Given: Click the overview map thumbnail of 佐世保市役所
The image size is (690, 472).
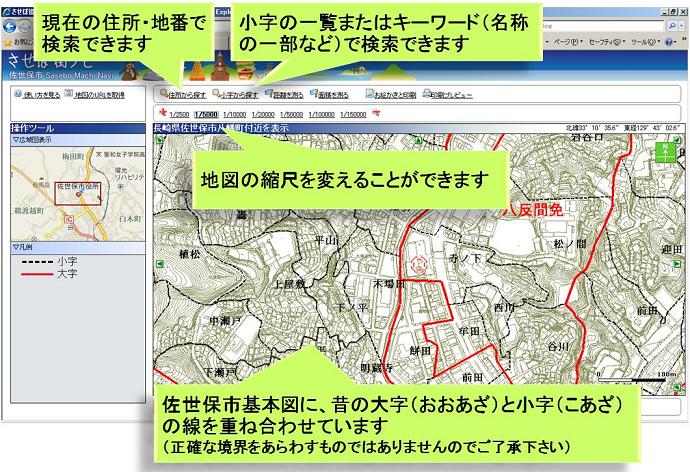Looking at the screenshot, I should point(78,194).
